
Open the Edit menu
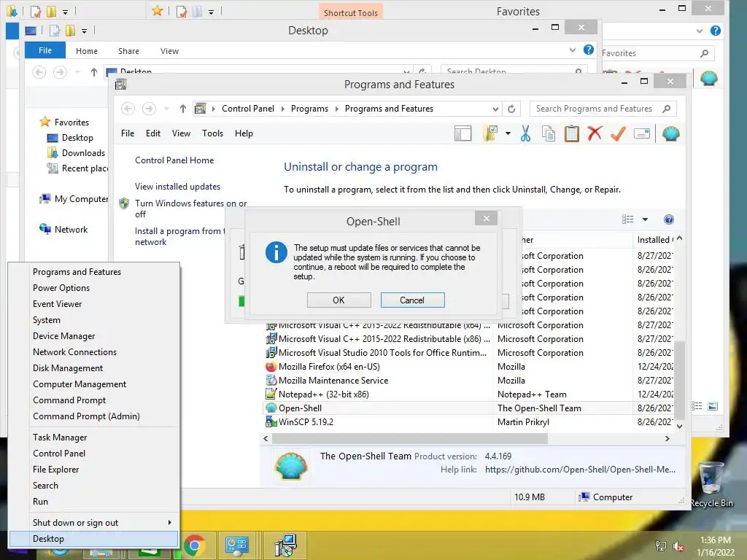(153, 133)
